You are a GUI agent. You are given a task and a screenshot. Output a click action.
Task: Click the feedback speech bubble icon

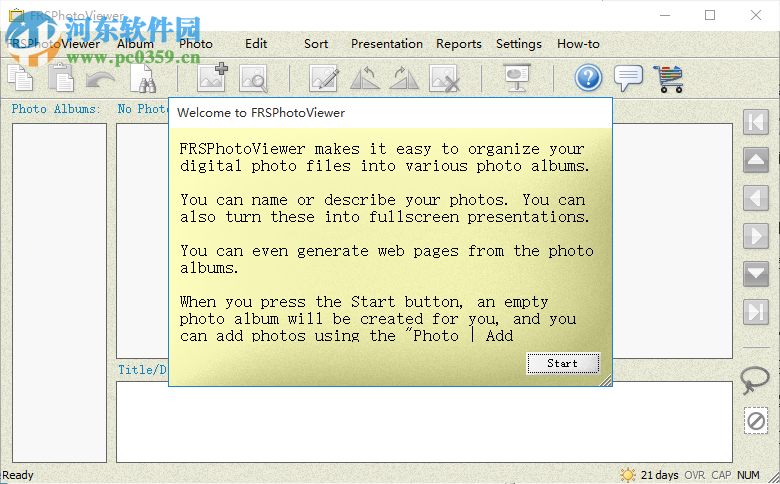(628, 78)
